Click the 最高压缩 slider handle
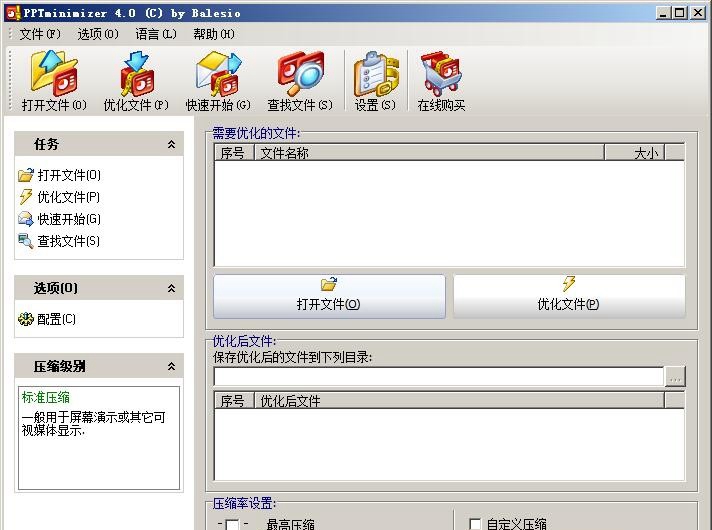The image size is (712, 530). point(232,525)
